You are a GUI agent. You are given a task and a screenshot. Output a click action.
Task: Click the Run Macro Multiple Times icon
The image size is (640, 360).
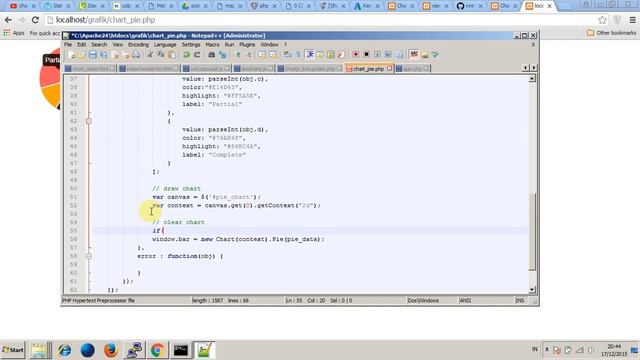click(x=388, y=54)
